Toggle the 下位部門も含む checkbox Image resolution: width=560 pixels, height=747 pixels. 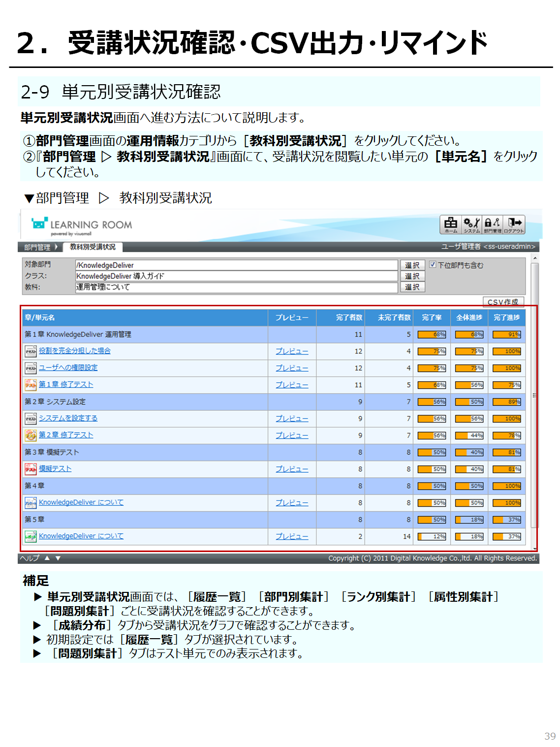coord(433,265)
